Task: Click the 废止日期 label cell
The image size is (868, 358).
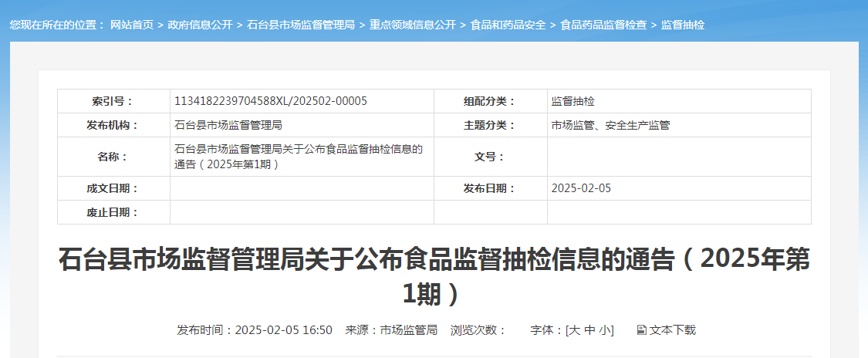Action: coord(113,212)
